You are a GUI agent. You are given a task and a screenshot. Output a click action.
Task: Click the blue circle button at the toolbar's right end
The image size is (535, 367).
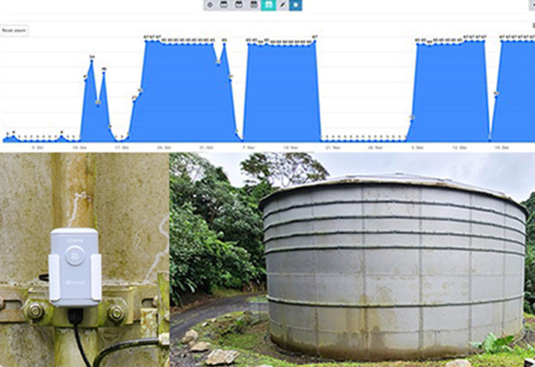[x=295, y=5]
